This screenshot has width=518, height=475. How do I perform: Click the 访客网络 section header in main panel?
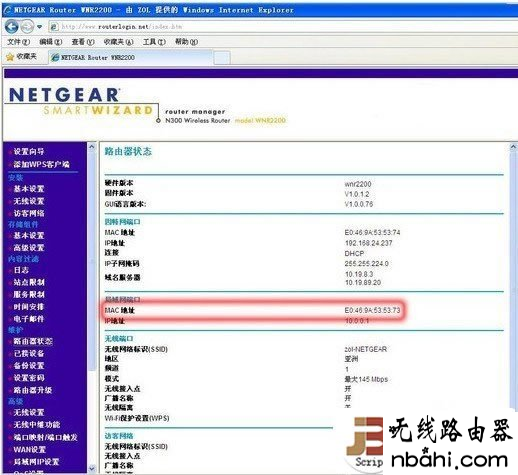[119, 436]
